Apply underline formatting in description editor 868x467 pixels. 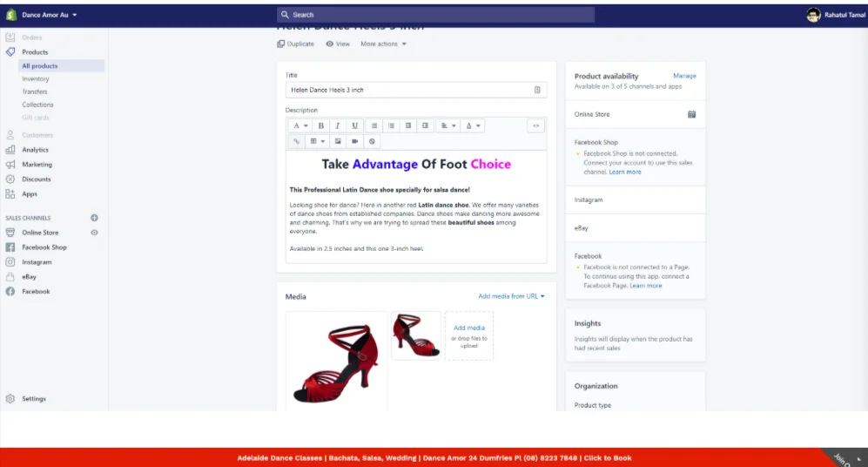tap(354, 125)
